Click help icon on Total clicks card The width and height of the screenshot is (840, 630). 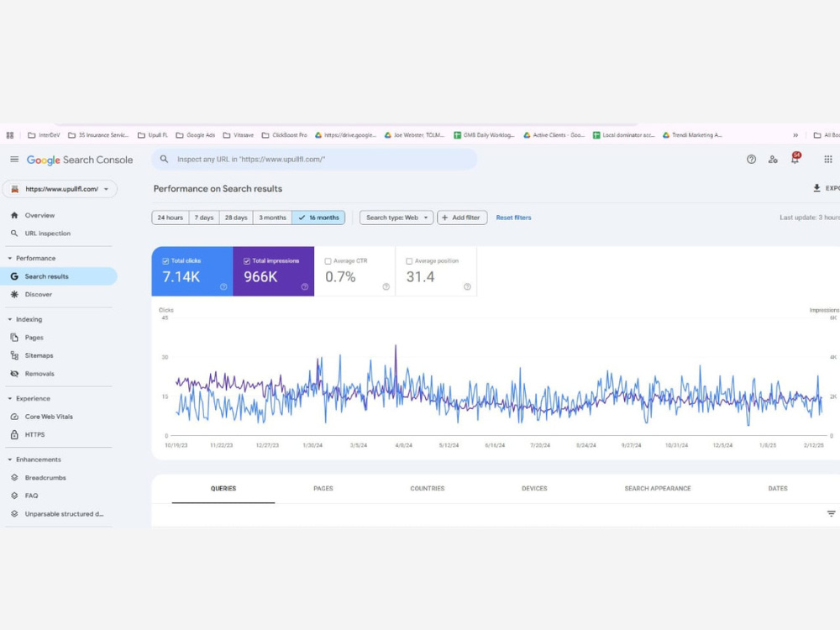point(223,287)
